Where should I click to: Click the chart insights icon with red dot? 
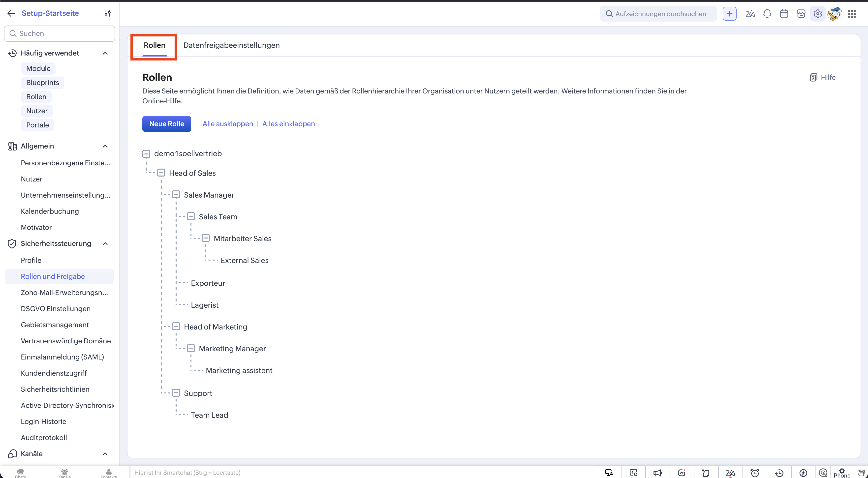pyautogui.click(x=682, y=473)
